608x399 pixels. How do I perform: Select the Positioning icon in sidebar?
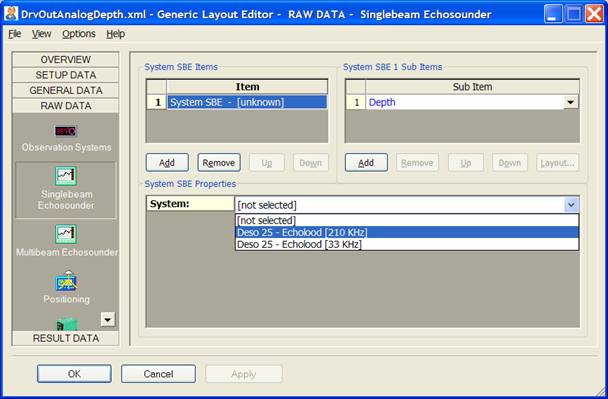[x=66, y=281]
